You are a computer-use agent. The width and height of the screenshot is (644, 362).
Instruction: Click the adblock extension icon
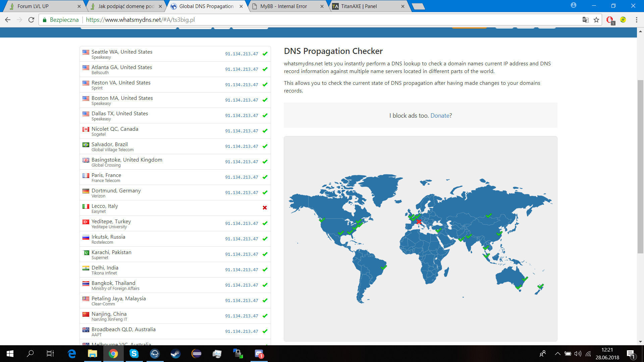tap(610, 20)
